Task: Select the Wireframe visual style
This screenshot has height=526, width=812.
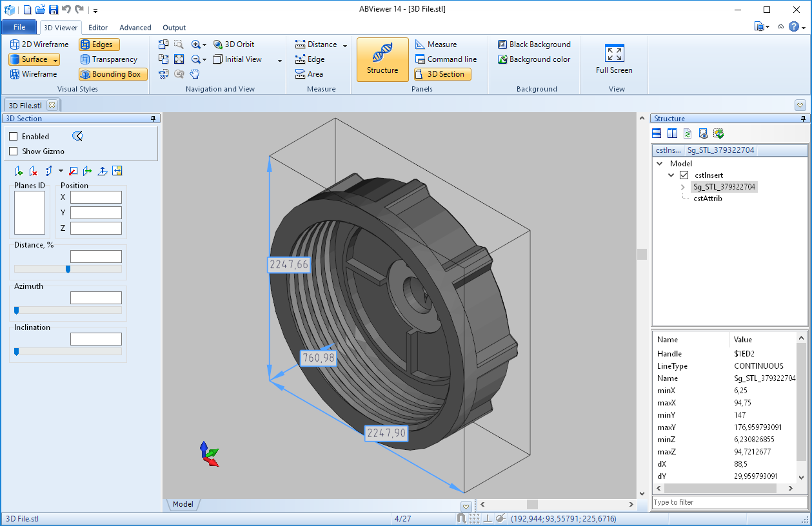Action: 34,74
